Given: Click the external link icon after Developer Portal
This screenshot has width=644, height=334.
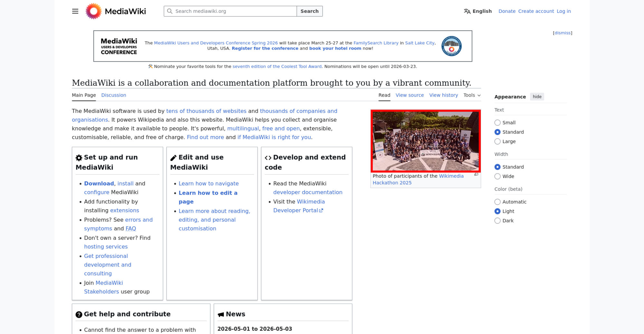Looking at the screenshot, I should [321, 211].
